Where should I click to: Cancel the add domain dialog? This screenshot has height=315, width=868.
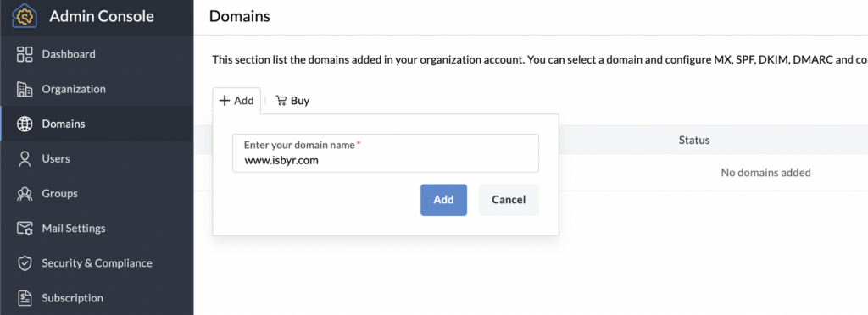509,200
